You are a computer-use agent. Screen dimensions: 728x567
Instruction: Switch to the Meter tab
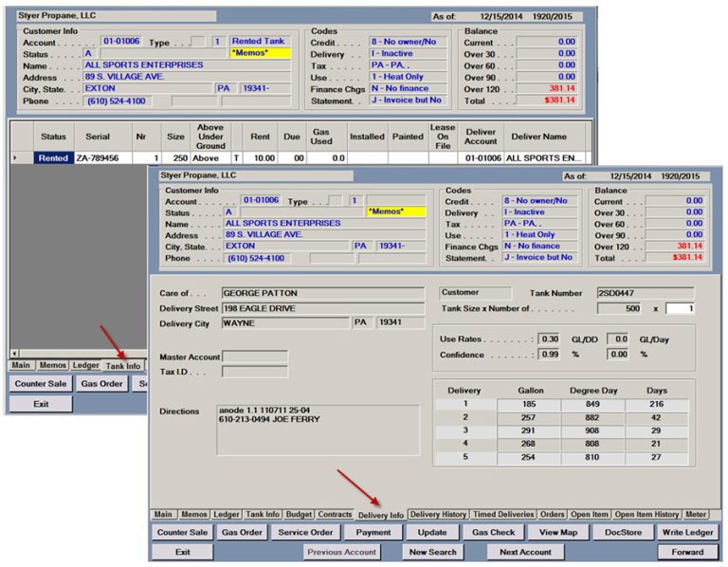pyautogui.click(x=696, y=515)
